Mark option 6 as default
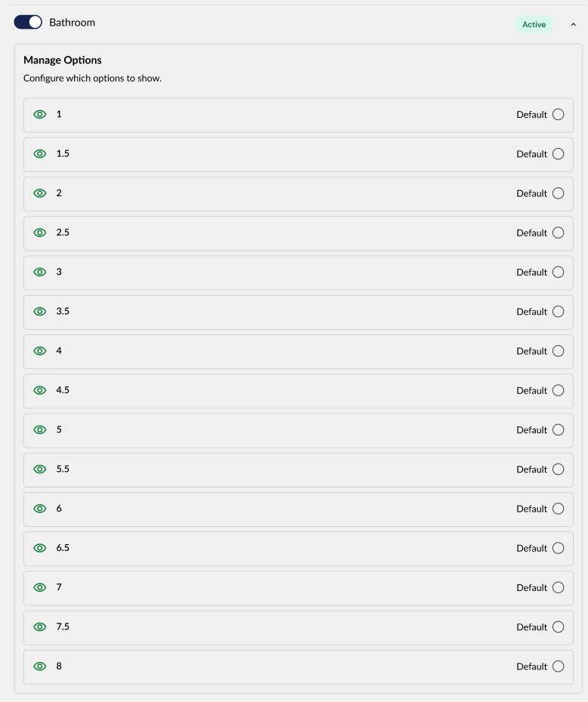 pos(558,509)
